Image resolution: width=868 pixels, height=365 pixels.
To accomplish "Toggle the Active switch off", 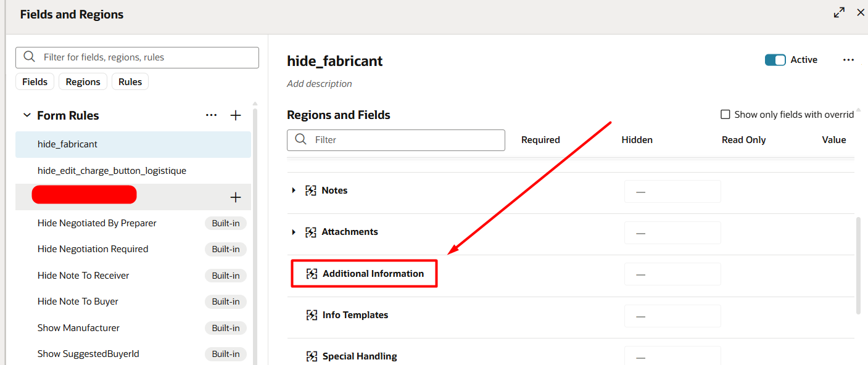I will (x=775, y=59).
